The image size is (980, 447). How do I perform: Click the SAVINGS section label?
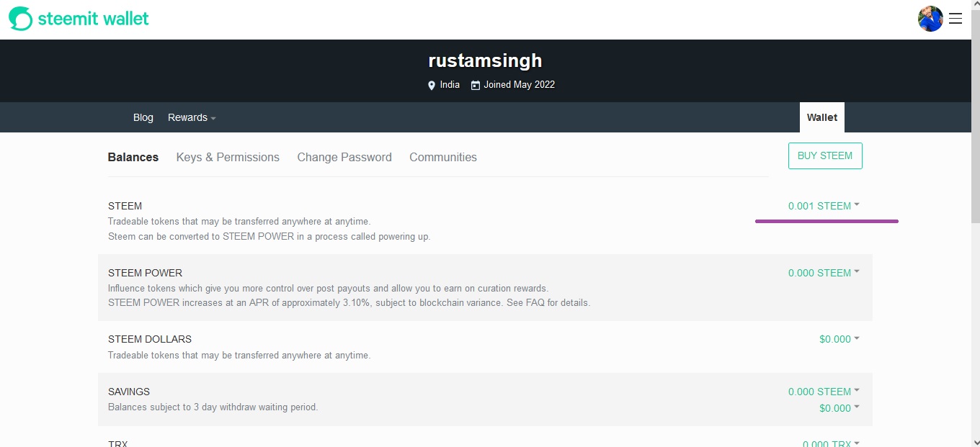(x=129, y=392)
